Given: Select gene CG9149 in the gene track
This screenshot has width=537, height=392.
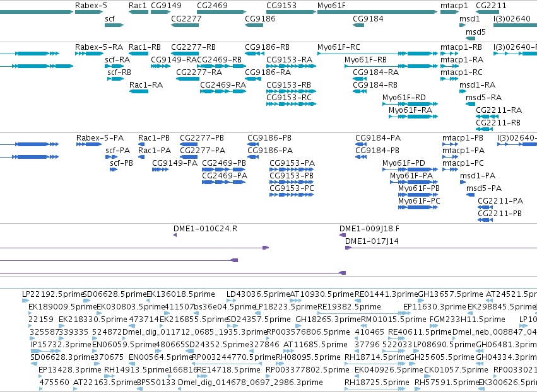Looking at the screenshot, I should tap(161, 12).
